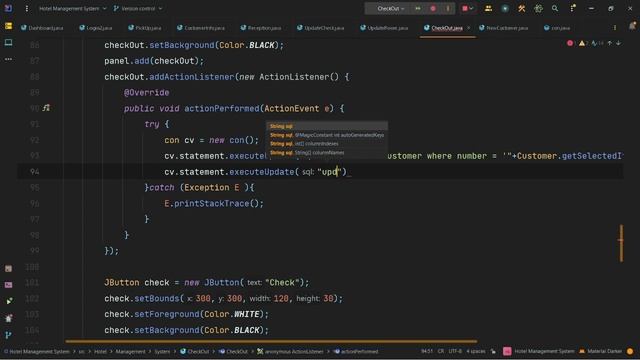
Task: Click the implements gutter icon on line 90
Action: [46, 108]
